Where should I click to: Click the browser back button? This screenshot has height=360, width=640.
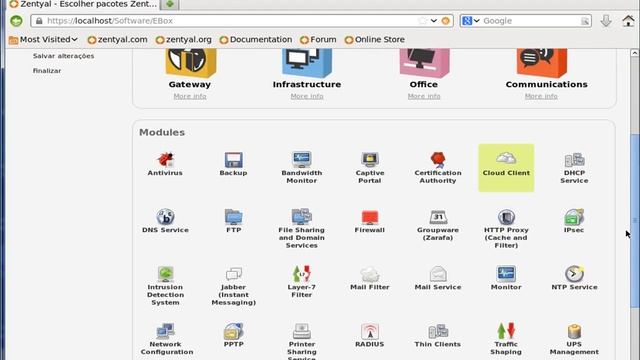[x=16, y=21]
